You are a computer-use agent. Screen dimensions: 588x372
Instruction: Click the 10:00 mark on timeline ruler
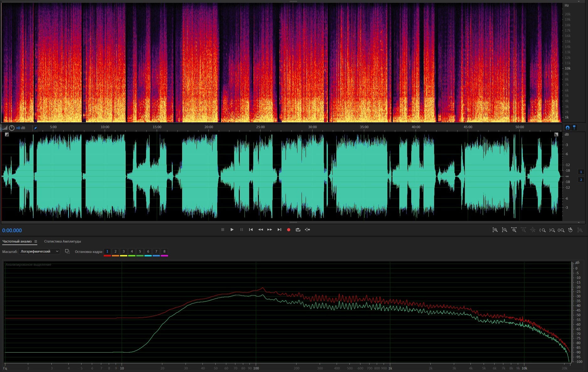105,127
